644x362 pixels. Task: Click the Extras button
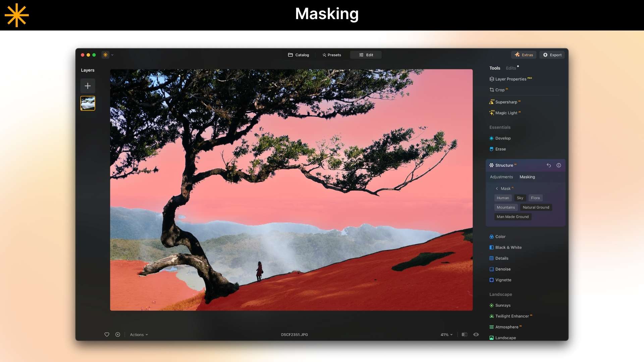point(524,55)
